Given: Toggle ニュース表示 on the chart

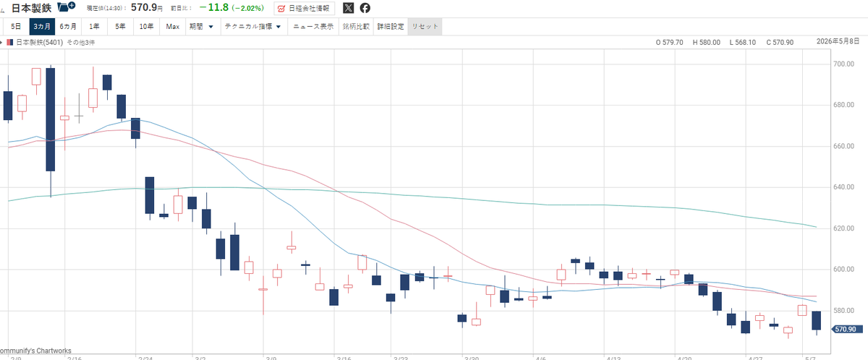Looking at the screenshot, I should pos(312,27).
